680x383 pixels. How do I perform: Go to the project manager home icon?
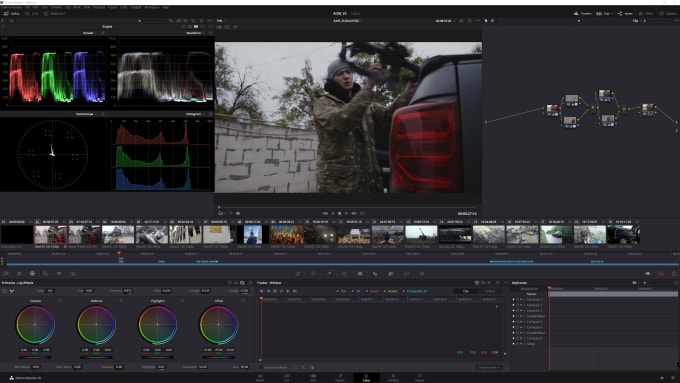click(662, 378)
